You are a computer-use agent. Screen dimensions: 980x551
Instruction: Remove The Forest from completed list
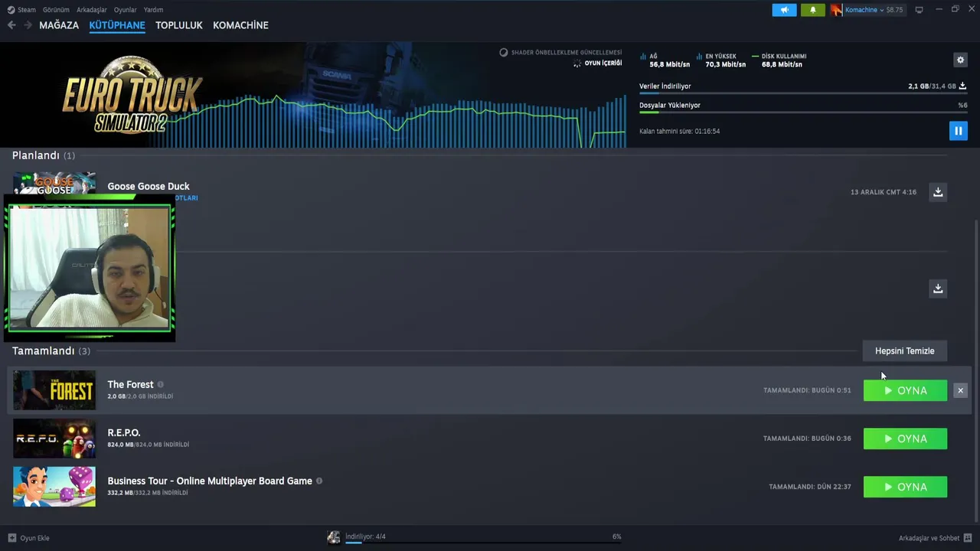[x=960, y=390]
